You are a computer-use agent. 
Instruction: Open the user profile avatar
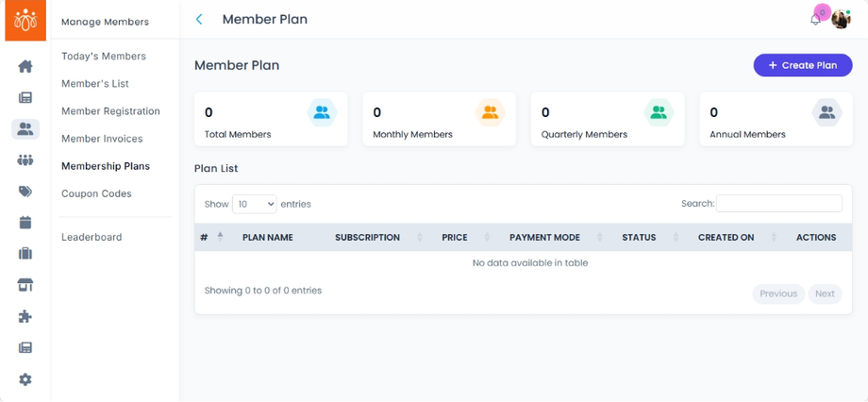841,19
